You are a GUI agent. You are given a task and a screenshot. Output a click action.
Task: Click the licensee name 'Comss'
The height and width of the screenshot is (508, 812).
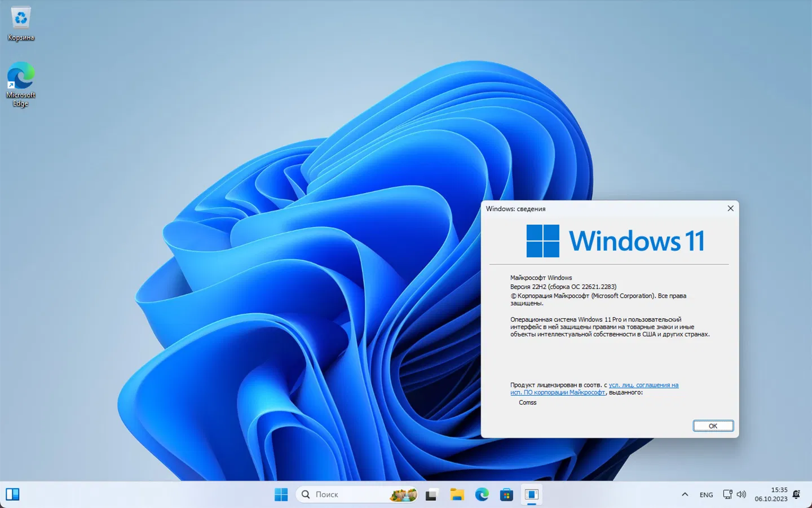(528, 402)
